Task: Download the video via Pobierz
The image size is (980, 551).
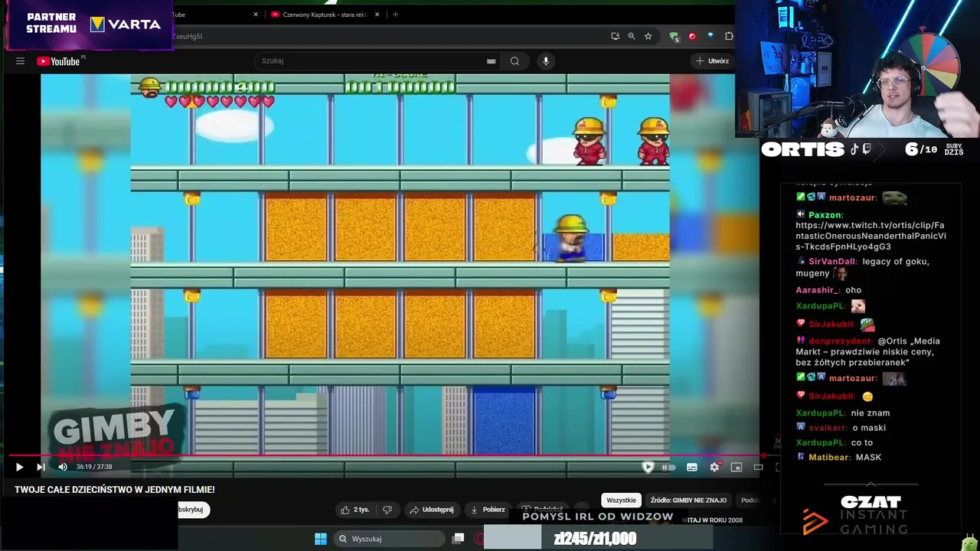Action: point(488,510)
